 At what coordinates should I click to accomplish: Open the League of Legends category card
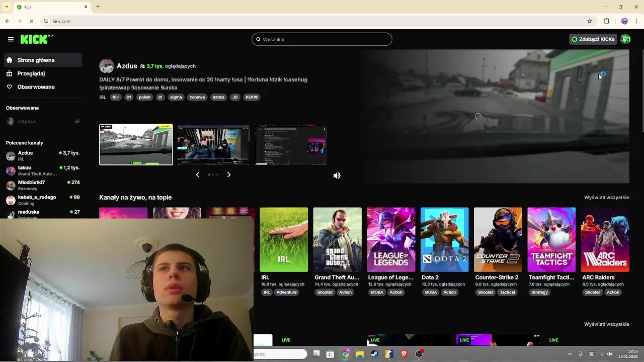point(391,240)
